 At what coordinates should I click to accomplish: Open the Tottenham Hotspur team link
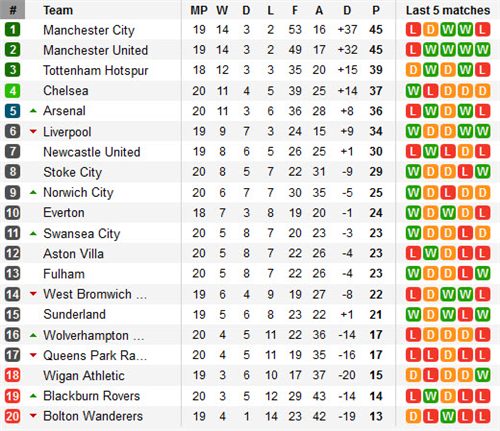coord(96,70)
